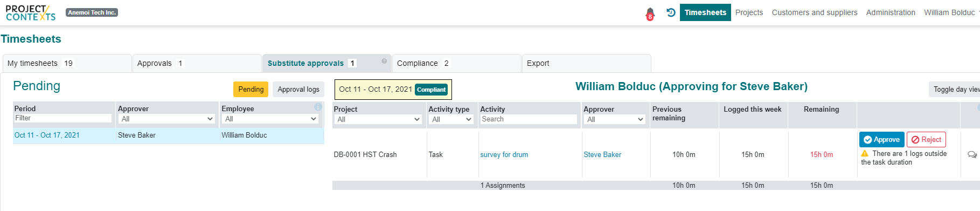Show Approval logs
Viewport: 980px width, 211px height.
pyautogui.click(x=298, y=89)
